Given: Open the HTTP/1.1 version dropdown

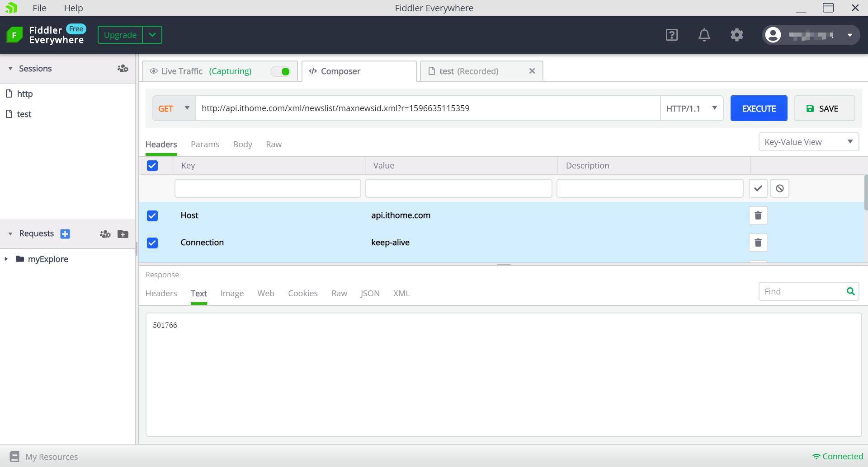Looking at the screenshot, I should 691,108.
